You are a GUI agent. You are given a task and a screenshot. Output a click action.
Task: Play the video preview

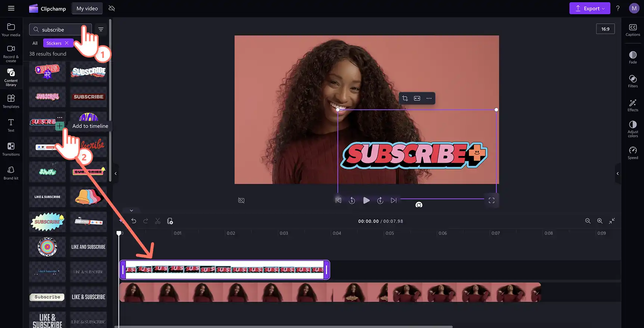coord(366,200)
